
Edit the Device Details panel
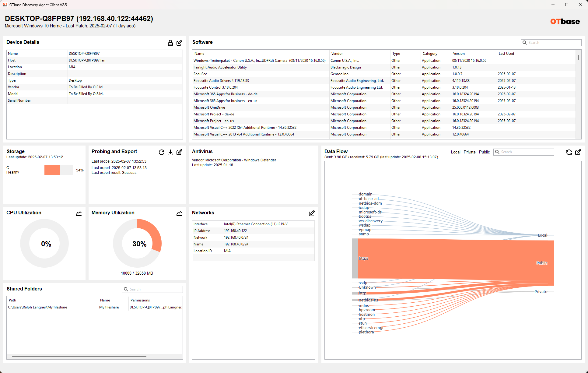click(x=180, y=43)
